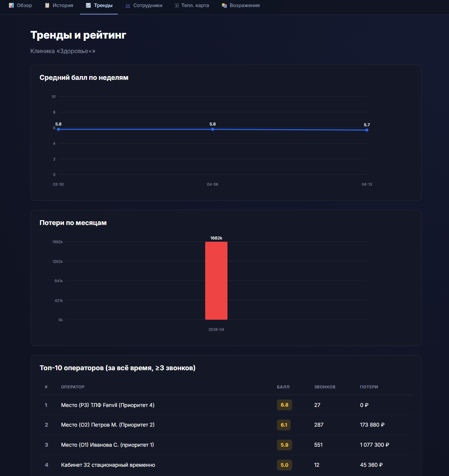Switch to the Тепл. карта tab
The width and height of the screenshot is (449, 476).
click(x=191, y=5)
